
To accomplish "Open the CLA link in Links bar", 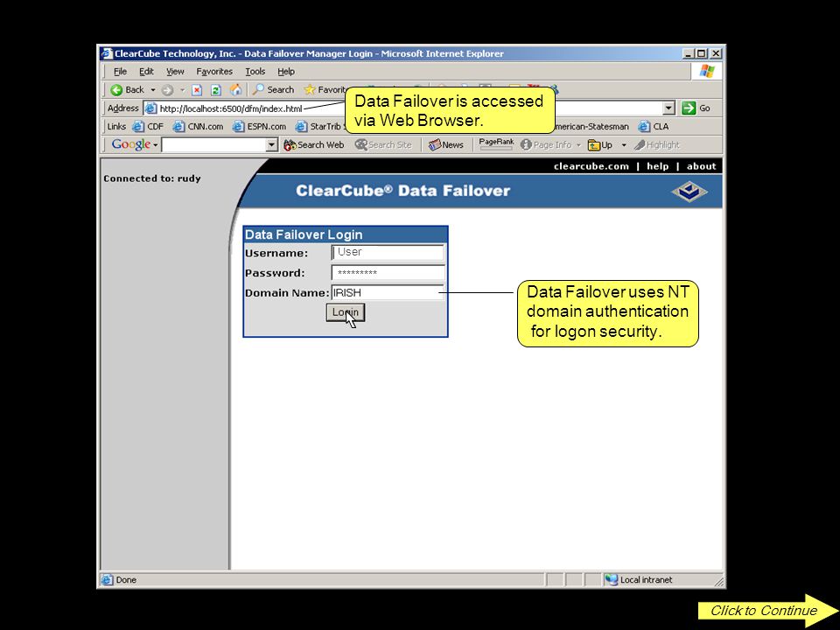I will tap(654, 126).
